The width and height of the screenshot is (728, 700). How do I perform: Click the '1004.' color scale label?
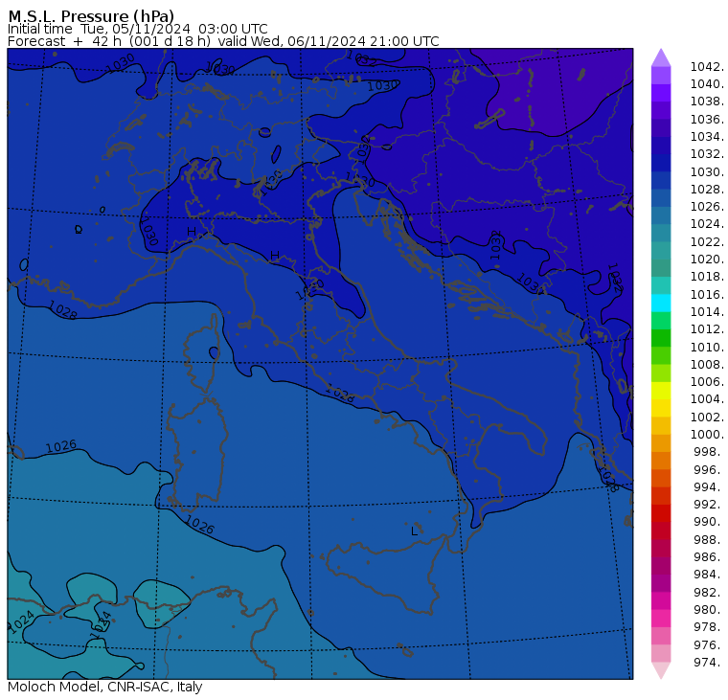[x=707, y=399]
